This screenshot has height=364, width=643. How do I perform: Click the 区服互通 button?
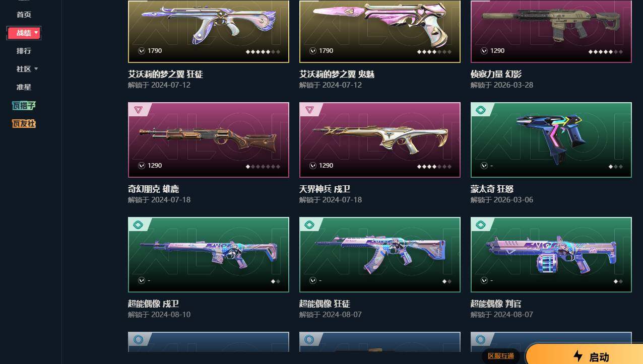point(501,356)
